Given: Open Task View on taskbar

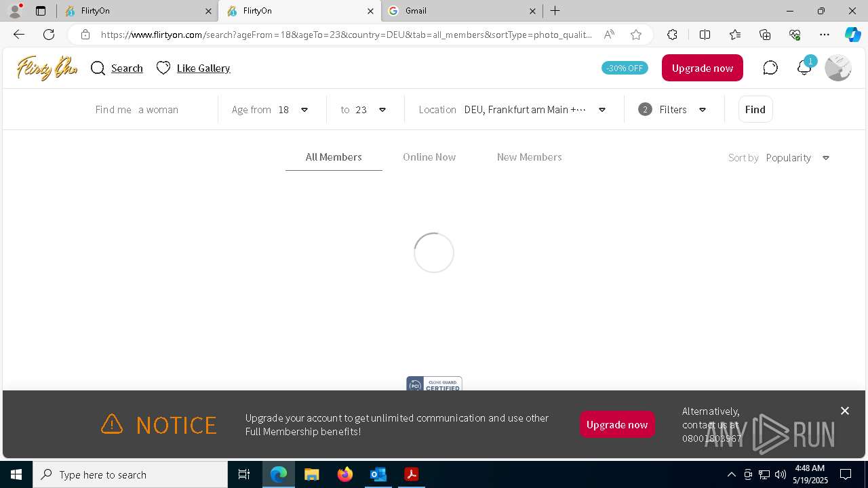Looking at the screenshot, I should (244, 474).
